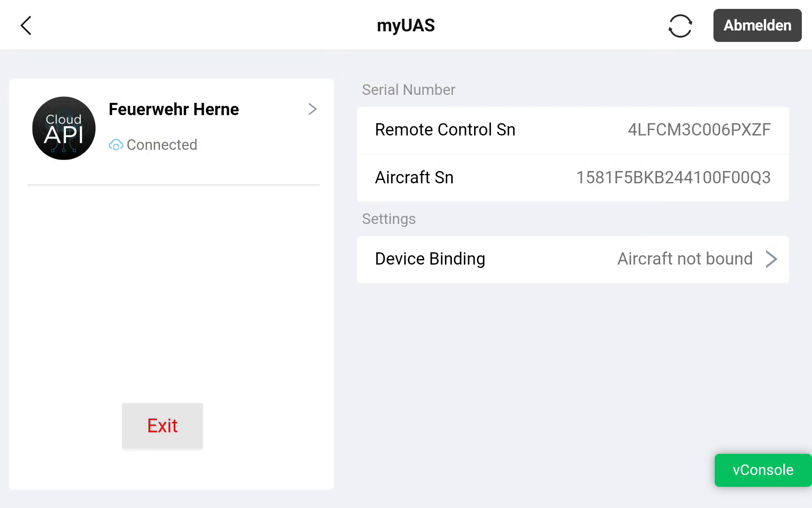
Task: Tap the Connected status text
Action: coord(162,145)
